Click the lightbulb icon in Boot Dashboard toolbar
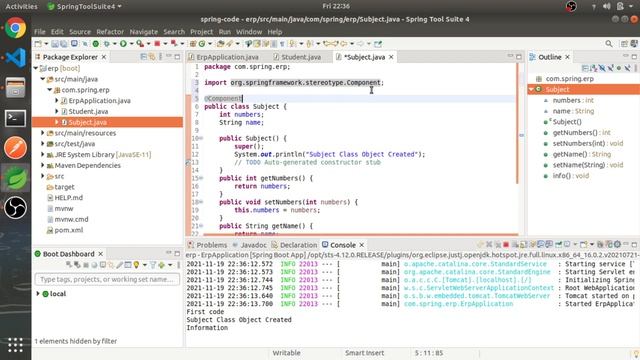 pyautogui.click(x=136, y=265)
